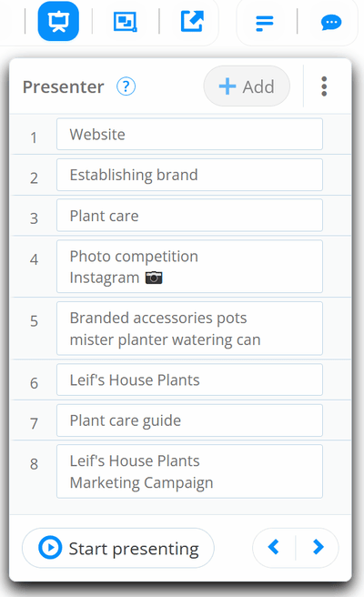Select slide 2 Establishing brand
Viewport: 364px width, 597px height.
tap(189, 175)
